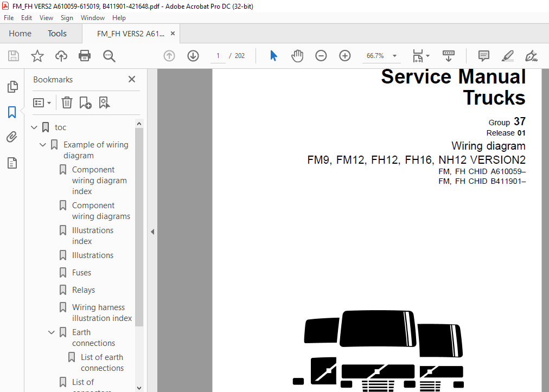
Task: Open Example of wiring diagram bookmark
Action: tap(95, 150)
